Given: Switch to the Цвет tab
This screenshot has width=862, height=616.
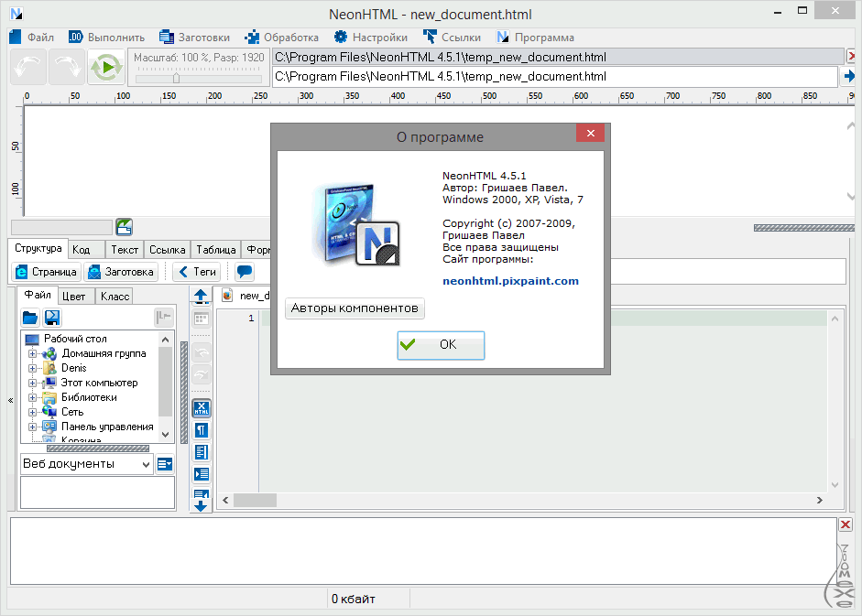Looking at the screenshot, I should click(73, 297).
